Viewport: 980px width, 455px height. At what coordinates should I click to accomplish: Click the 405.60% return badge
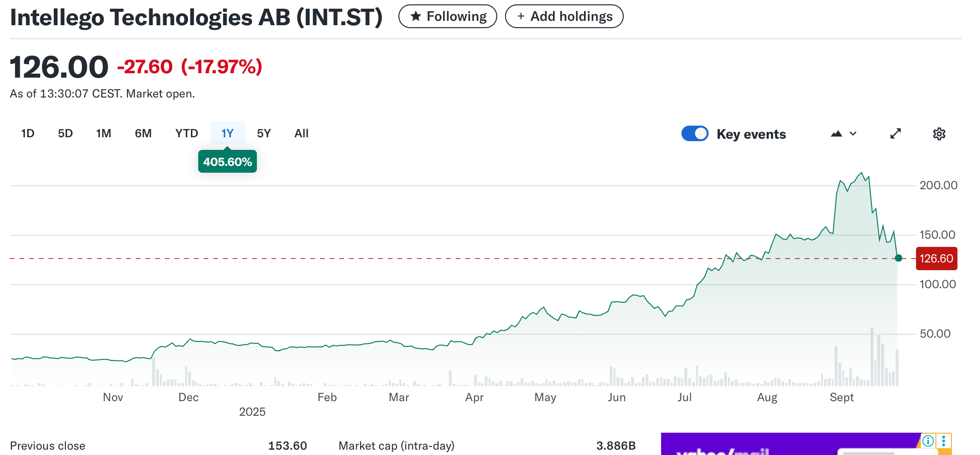(227, 162)
